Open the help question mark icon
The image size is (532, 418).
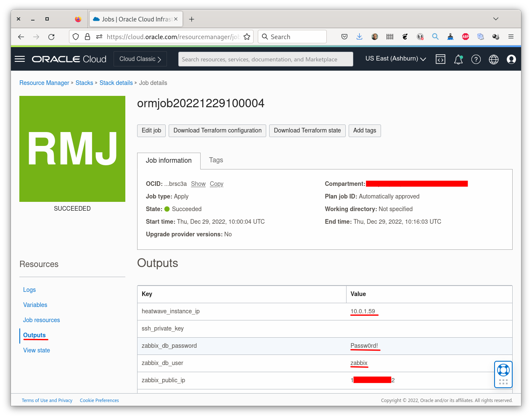point(476,59)
